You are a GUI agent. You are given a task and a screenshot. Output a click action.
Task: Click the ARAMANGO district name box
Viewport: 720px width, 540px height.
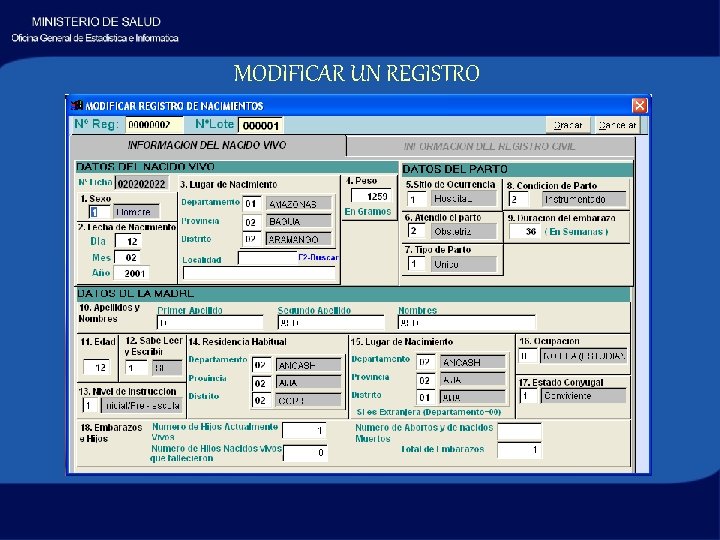click(298, 239)
